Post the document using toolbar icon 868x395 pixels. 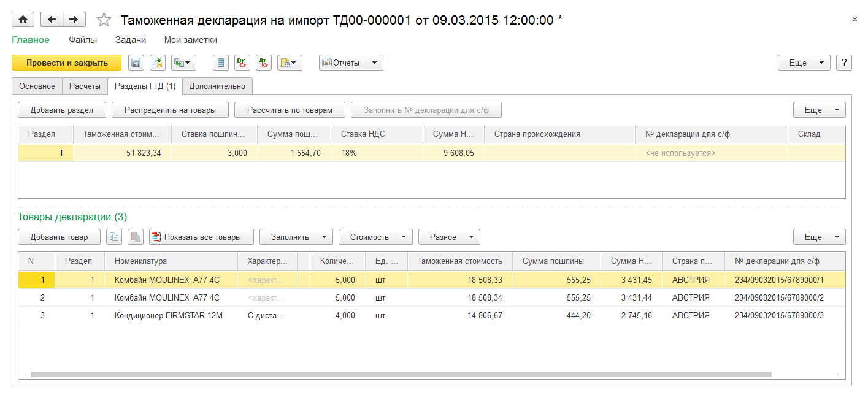coord(158,63)
